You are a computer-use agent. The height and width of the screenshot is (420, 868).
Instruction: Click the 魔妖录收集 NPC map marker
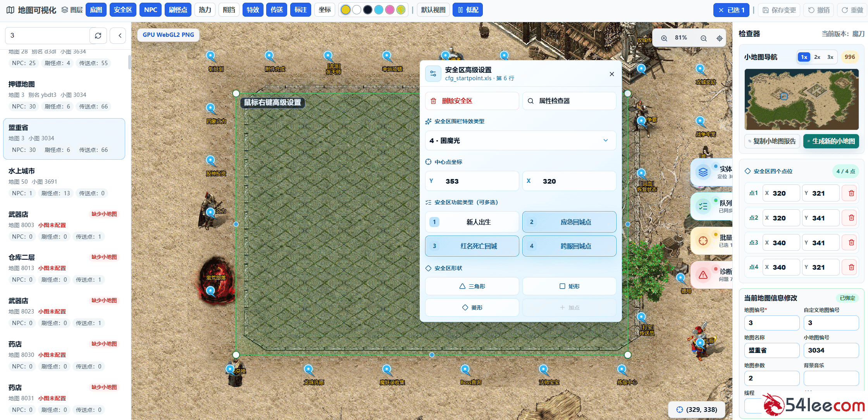point(387,370)
